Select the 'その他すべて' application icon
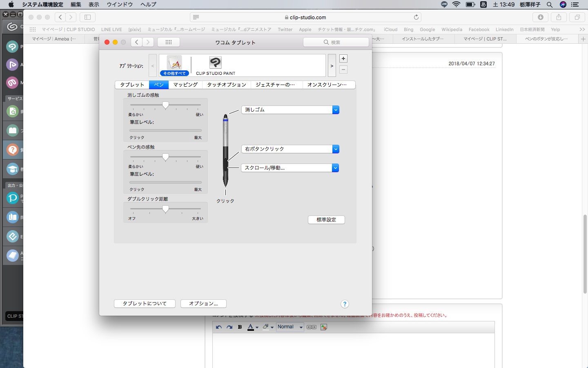The width and height of the screenshot is (588, 368). 174,64
